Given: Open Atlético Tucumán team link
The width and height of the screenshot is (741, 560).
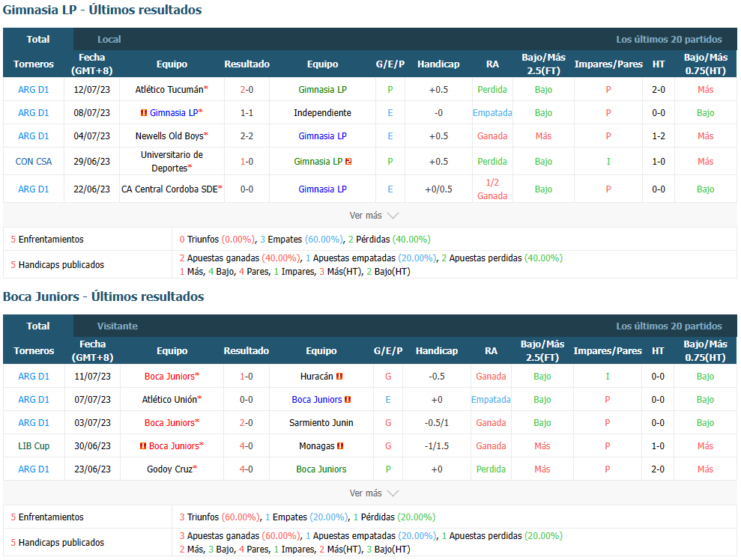Looking at the screenshot, I should click(x=169, y=89).
